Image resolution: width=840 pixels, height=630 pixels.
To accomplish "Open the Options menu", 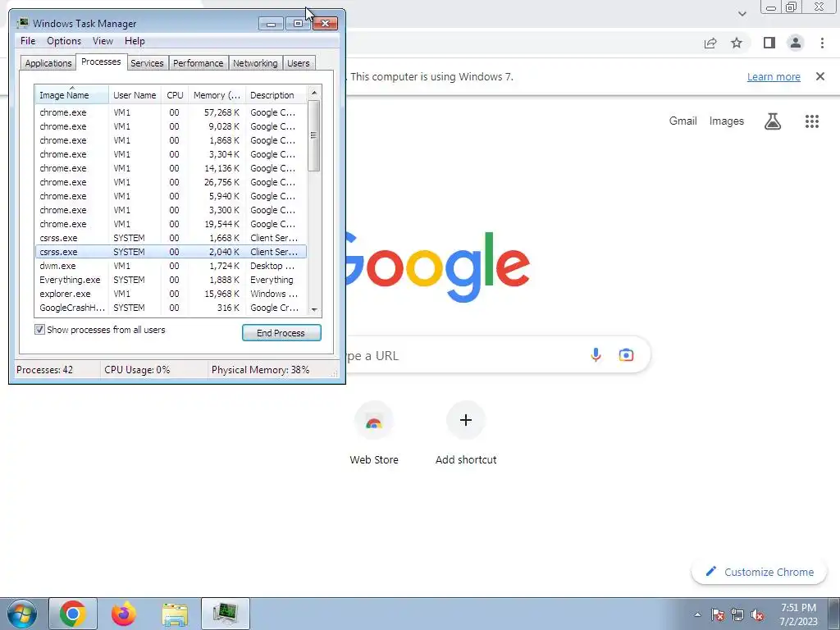I will [64, 41].
